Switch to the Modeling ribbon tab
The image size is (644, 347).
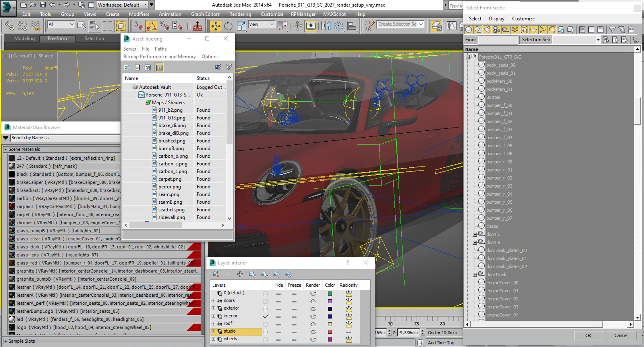[x=24, y=38]
